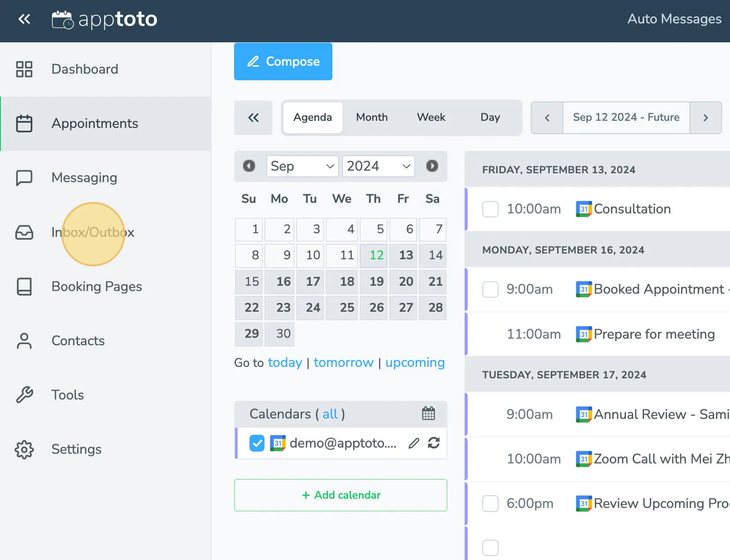Open the month dropdown showing Sep
Viewport: 730px width, 560px height.
302,166
